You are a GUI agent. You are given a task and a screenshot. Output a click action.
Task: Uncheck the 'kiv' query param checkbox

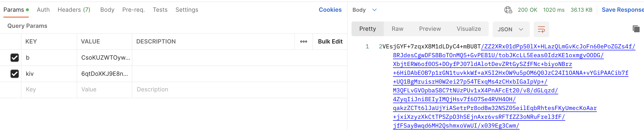point(15,74)
